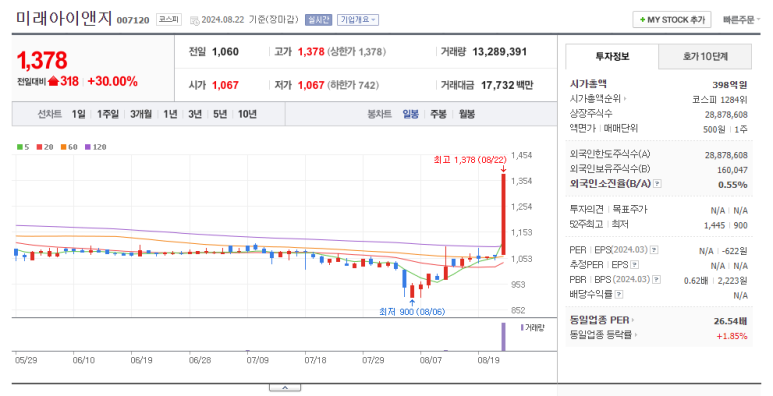
Task: Open the 동일업종 PER link
Action: (x=601, y=320)
